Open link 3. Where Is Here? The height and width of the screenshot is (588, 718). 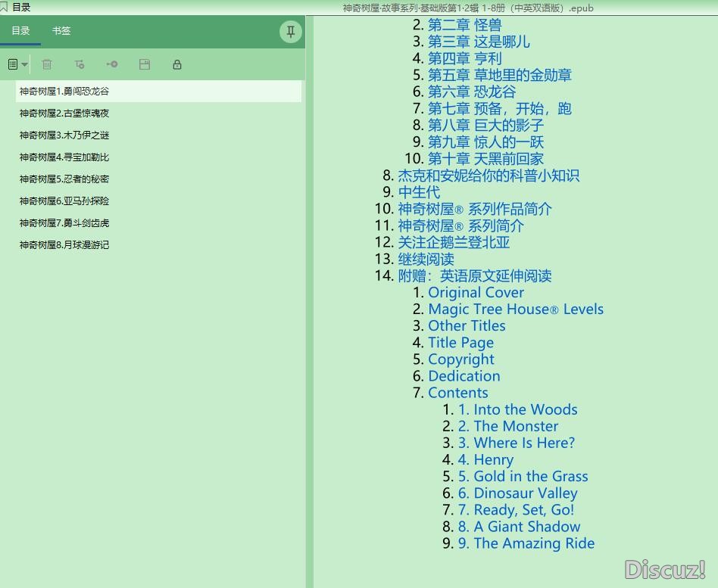(517, 443)
